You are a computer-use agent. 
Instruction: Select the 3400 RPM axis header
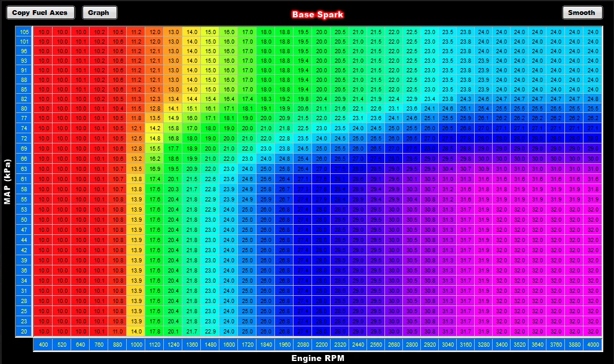click(x=502, y=344)
